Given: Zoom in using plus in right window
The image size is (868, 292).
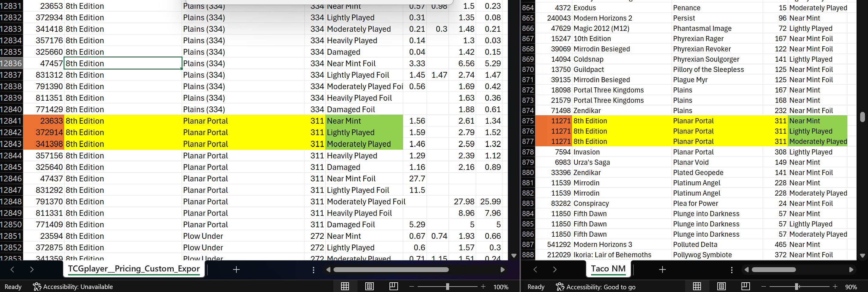Looking at the screenshot, I should [835, 287].
